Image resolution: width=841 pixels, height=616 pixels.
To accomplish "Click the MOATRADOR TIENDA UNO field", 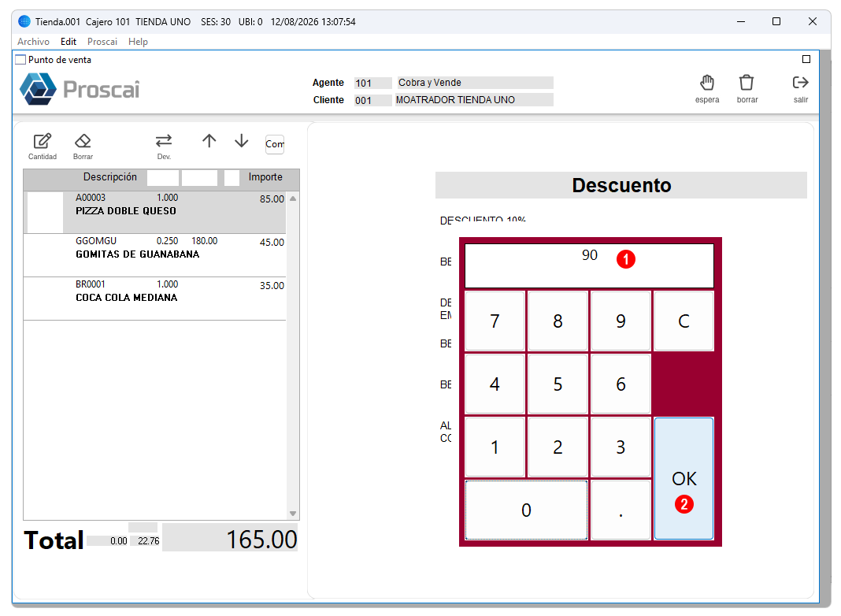I will 474,100.
